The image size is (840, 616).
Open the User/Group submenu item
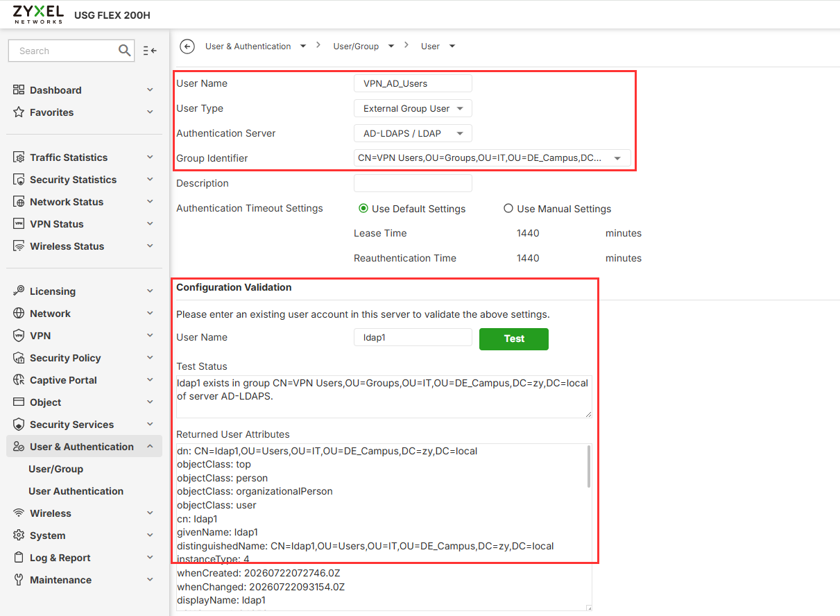(x=55, y=469)
